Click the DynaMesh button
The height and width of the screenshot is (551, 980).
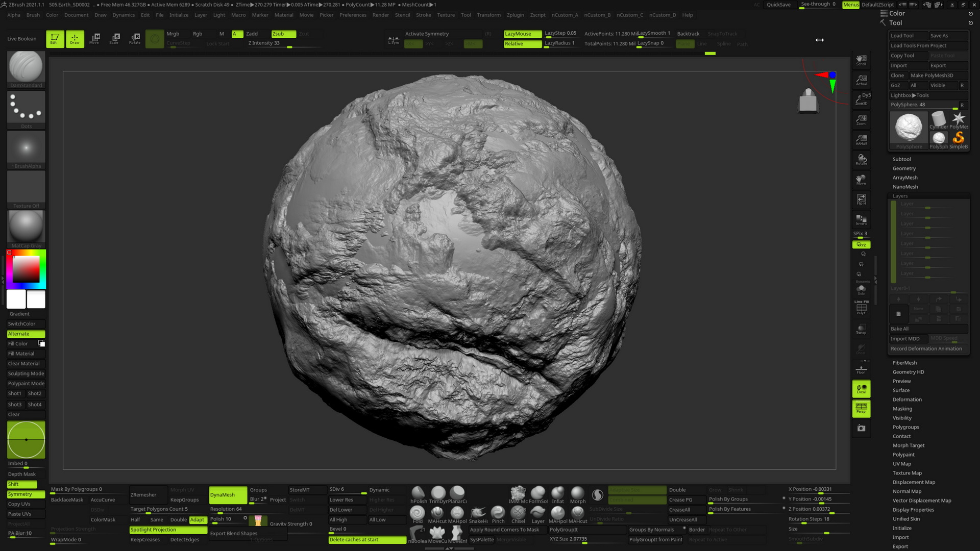tap(228, 494)
